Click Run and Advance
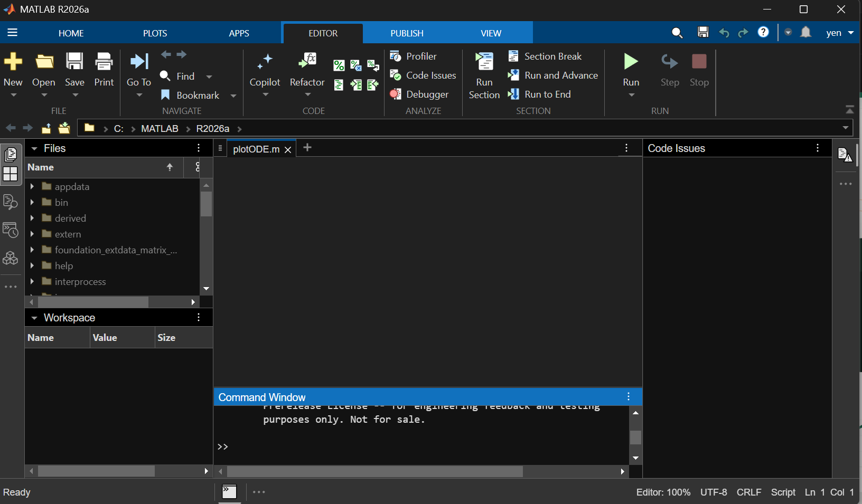The height and width of the screenshot is (504, 862). 553,75
